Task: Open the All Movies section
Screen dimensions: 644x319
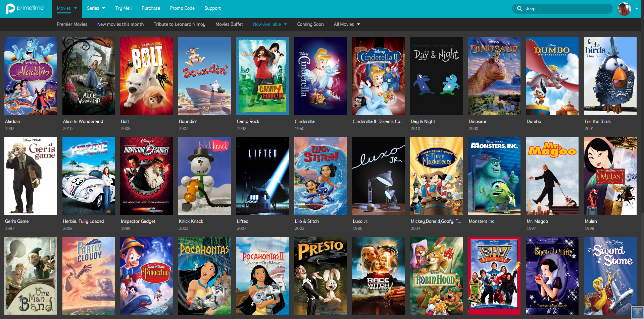Action: (344, 24)
